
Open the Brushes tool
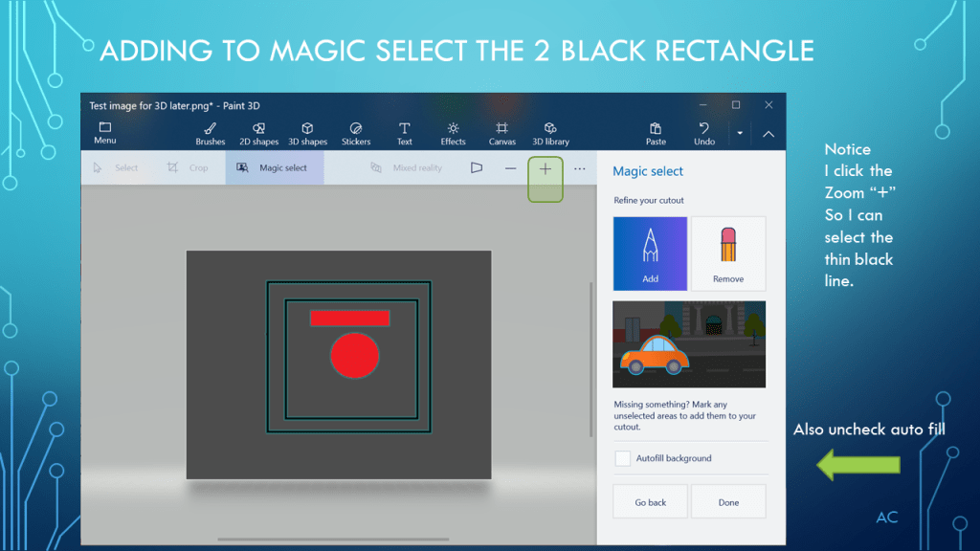(x=210, y=133)
